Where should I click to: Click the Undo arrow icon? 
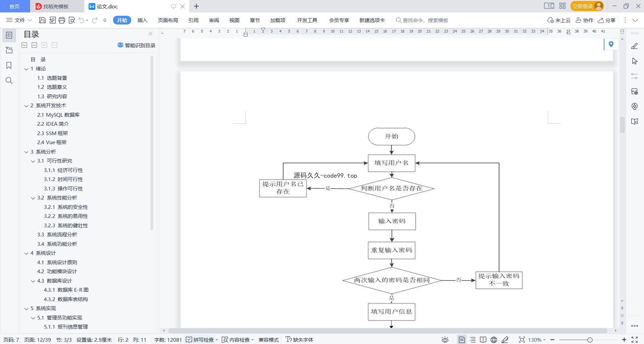(x=81, y=20)
